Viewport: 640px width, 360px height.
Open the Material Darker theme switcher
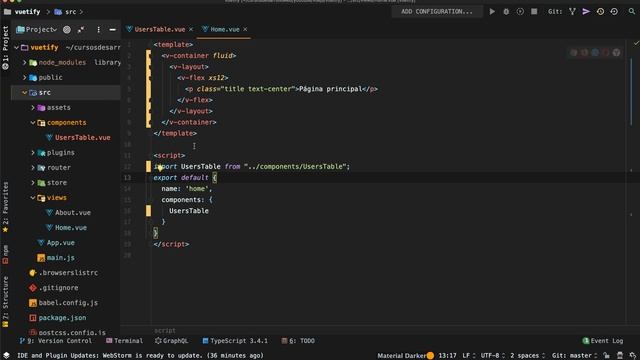coord(402,356)
